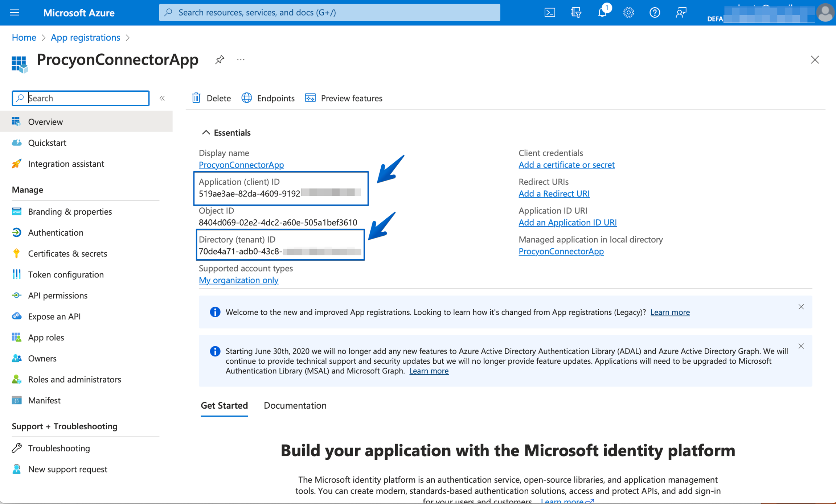836x504 pixels.
Task: Click the help question mark icon
Action: [655, 13]
